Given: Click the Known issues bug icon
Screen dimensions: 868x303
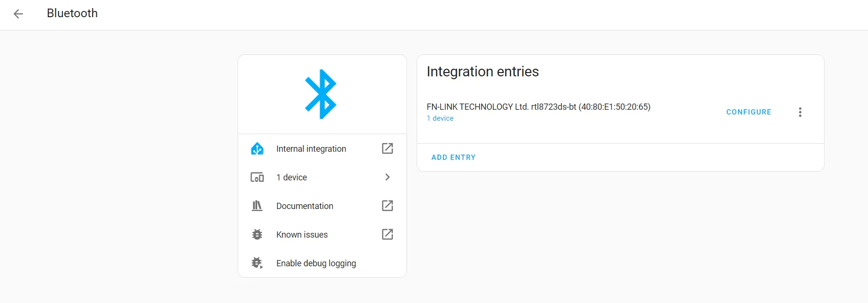Looking at the screenshot, I should point(257,234).
